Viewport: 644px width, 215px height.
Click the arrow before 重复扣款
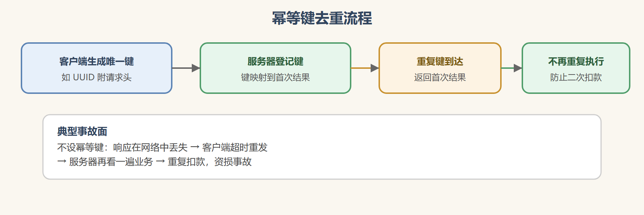[x=161, y=162]
